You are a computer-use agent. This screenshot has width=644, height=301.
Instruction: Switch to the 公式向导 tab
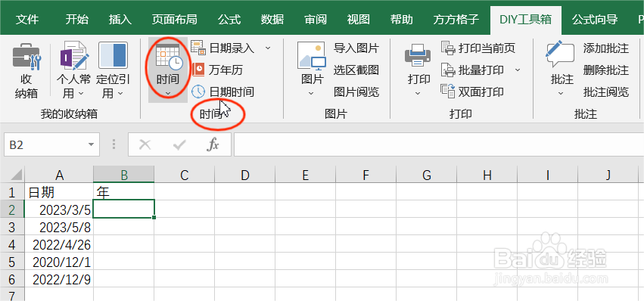click(x=595, y=20)
